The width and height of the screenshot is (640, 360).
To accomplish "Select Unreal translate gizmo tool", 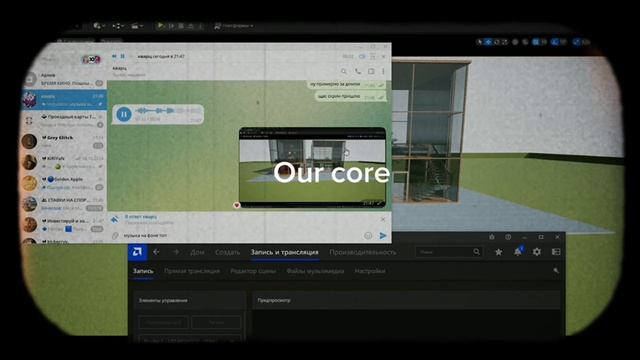I will coord(488,42).
